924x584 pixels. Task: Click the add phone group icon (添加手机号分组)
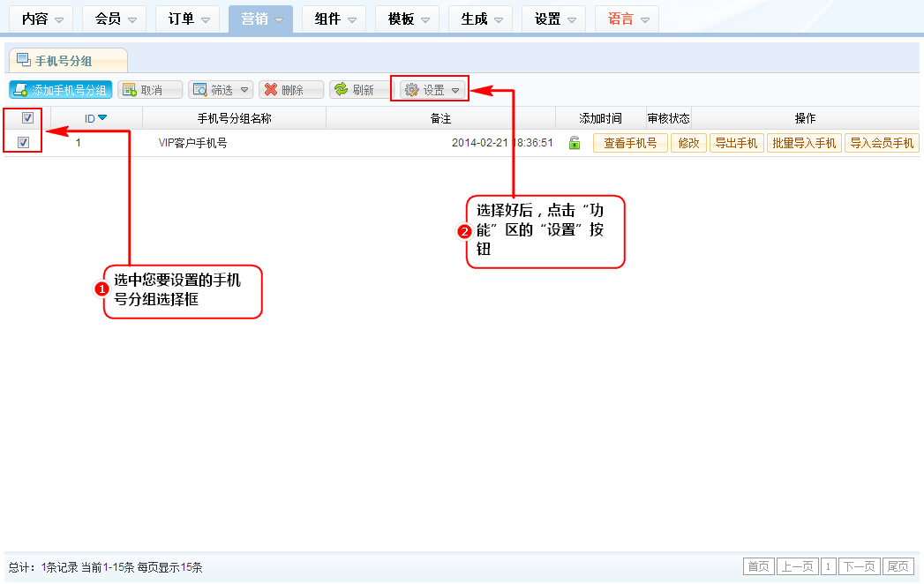click(x=20, y=90)
